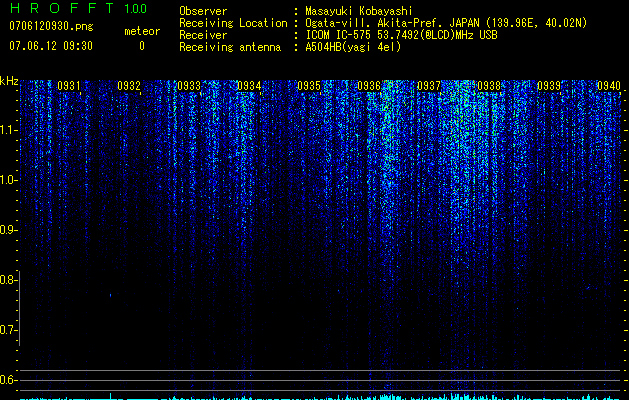Click the 0939 time marker
This screenshot has width=629, height=400.
click(x=549, y=86)
